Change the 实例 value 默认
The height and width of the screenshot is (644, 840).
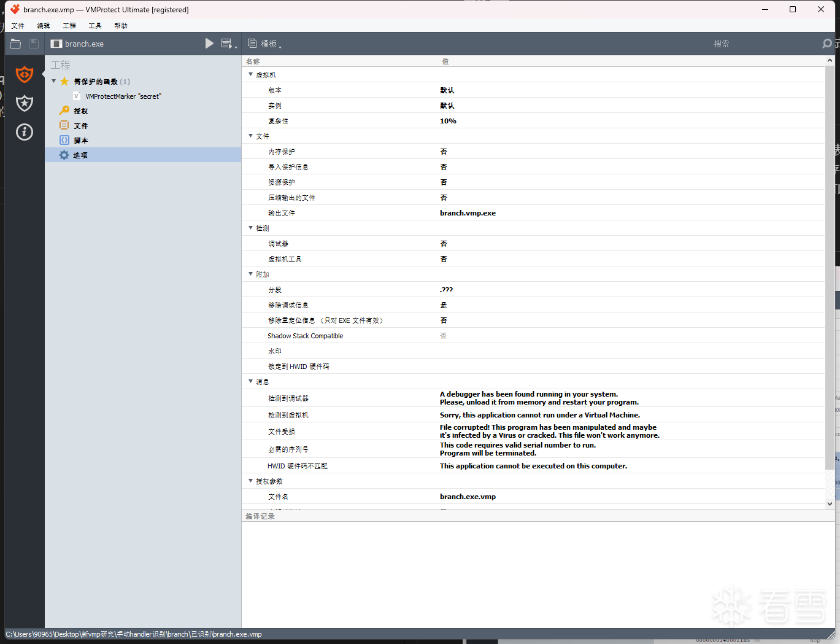(447, 106)
